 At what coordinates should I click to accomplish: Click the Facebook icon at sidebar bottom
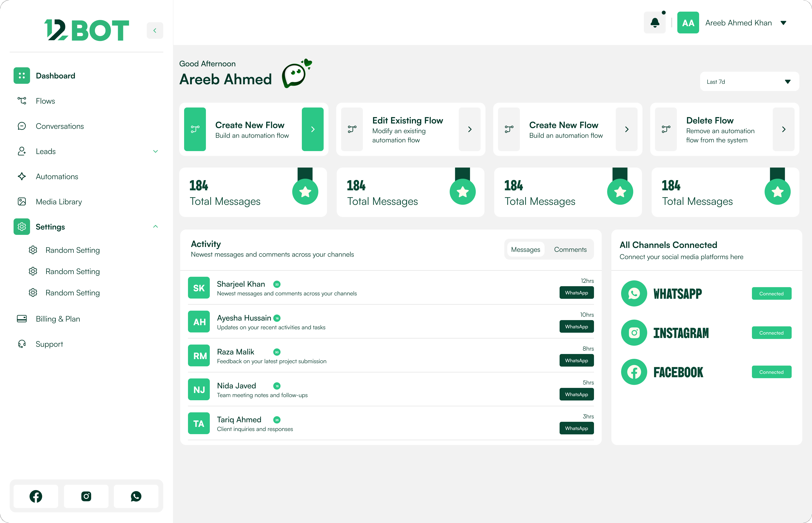pos(36,496)
